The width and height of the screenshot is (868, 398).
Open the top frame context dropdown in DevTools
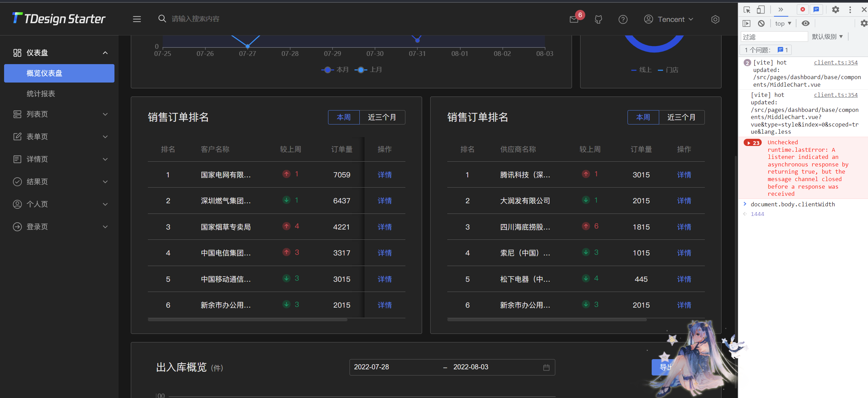[x=783, y=23]
